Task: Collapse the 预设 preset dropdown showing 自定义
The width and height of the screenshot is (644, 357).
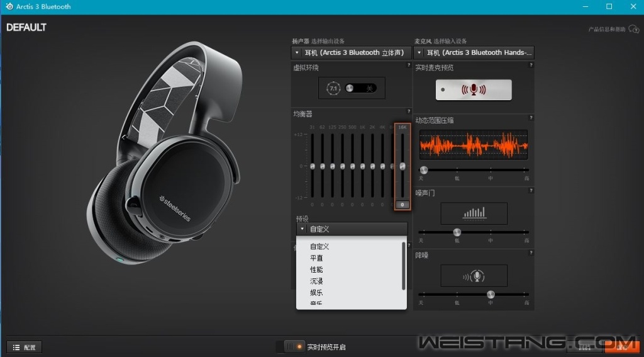Action: click(352, 229)
